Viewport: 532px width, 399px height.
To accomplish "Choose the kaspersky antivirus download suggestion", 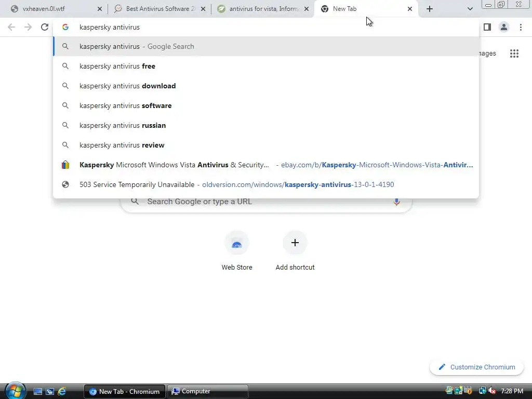I will (x=266, y=86).
